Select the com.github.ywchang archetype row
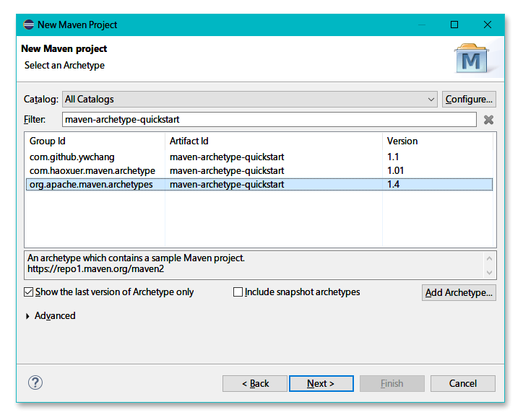523x420 pixels. coord(259,157)
